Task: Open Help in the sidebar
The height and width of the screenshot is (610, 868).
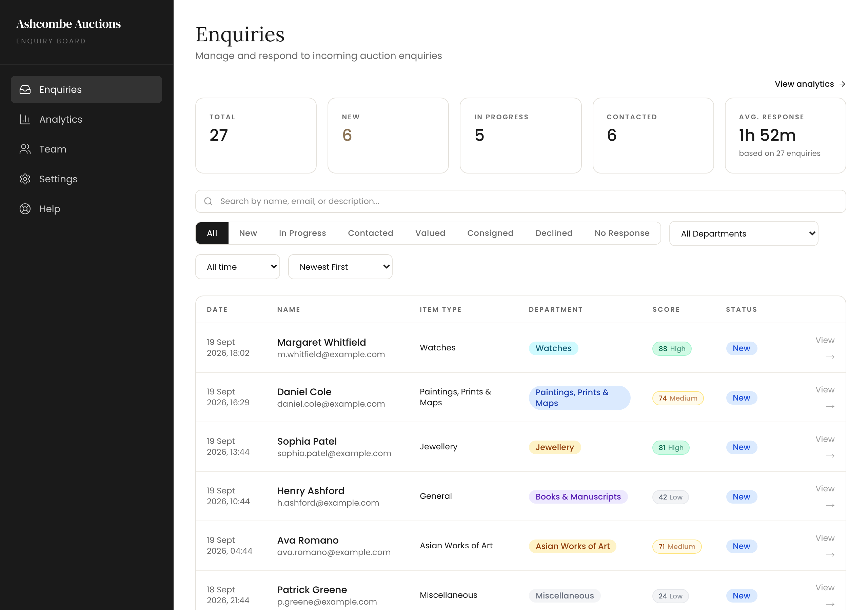Action: click(86, 209)
